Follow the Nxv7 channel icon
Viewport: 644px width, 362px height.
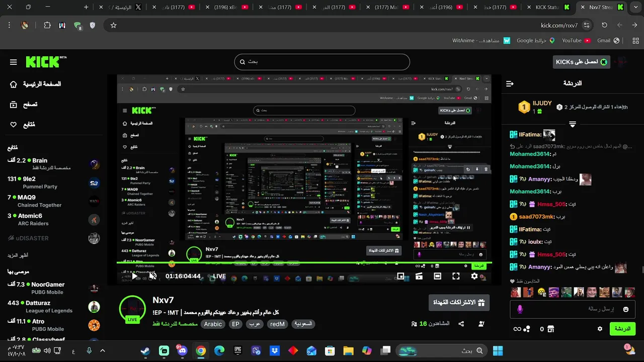coord(481,324)
